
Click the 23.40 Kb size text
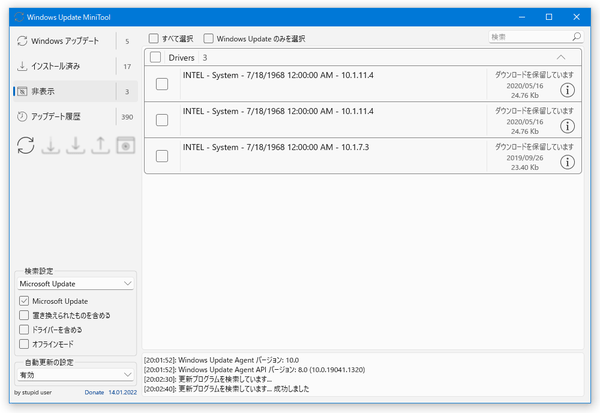pos(525,167)
